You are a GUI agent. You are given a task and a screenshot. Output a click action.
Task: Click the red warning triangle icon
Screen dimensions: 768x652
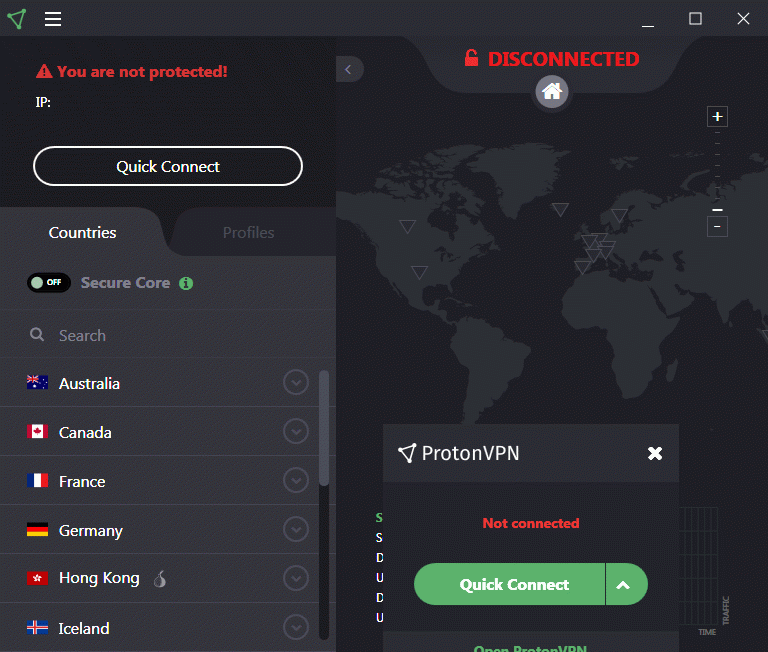pyautogui.click(x=44, y=72)
